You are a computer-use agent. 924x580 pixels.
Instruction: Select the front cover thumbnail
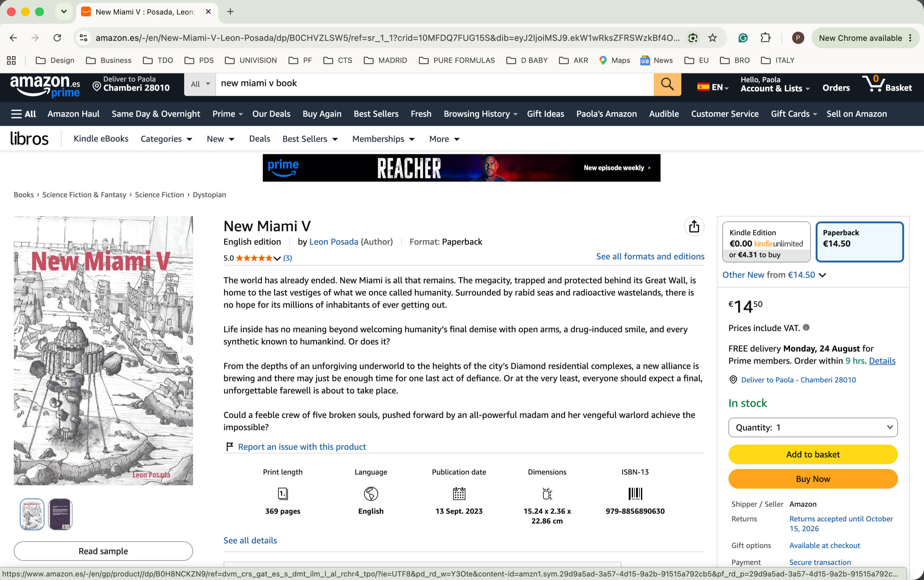tap(32, 514)
